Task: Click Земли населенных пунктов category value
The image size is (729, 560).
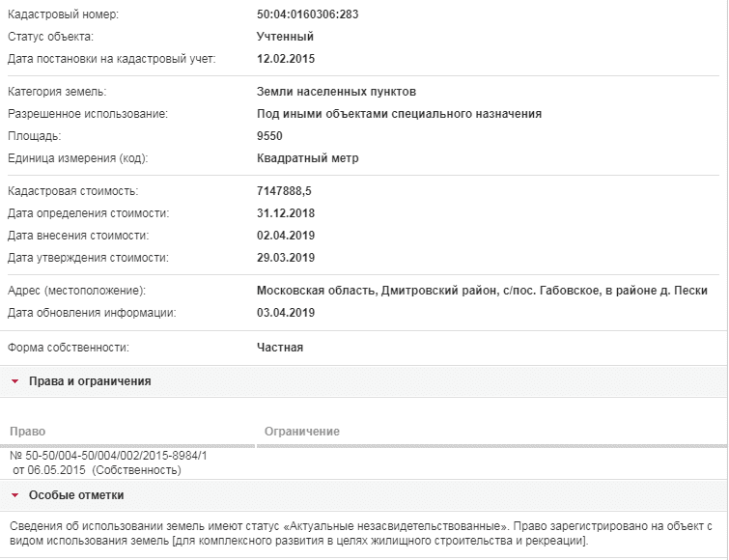Action: tap(336, 92)
